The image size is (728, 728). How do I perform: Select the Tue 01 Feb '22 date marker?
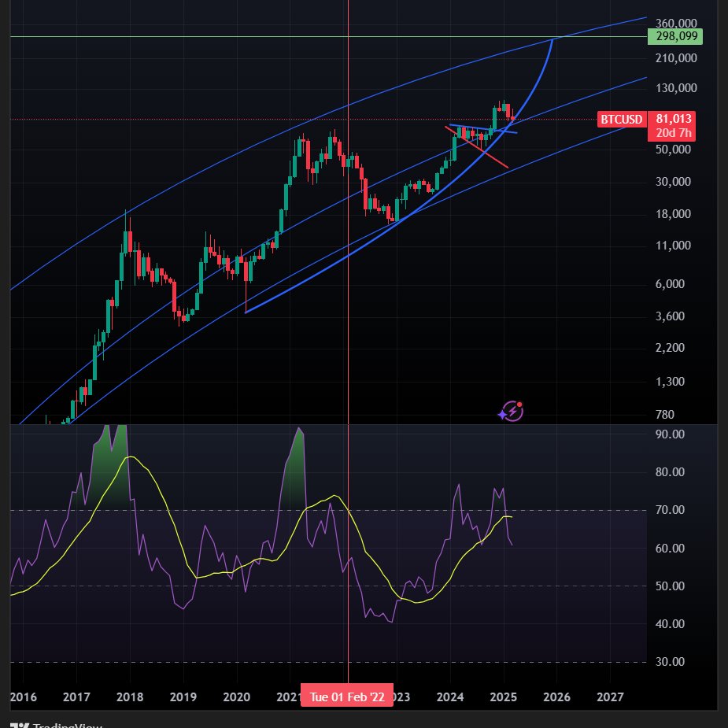347,697
